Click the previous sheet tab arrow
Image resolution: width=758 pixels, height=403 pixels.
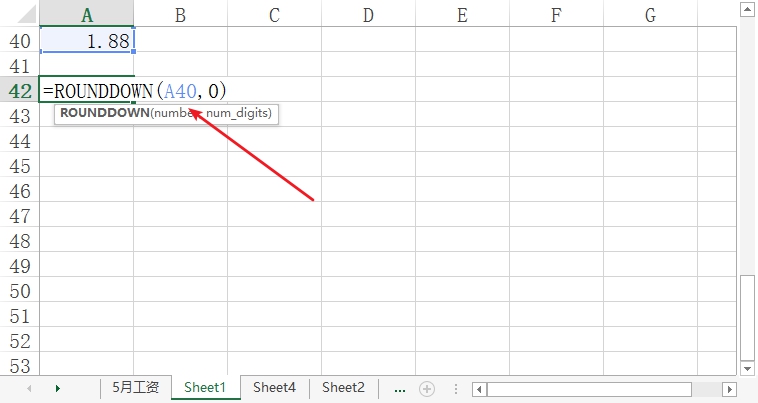[29, 388]
